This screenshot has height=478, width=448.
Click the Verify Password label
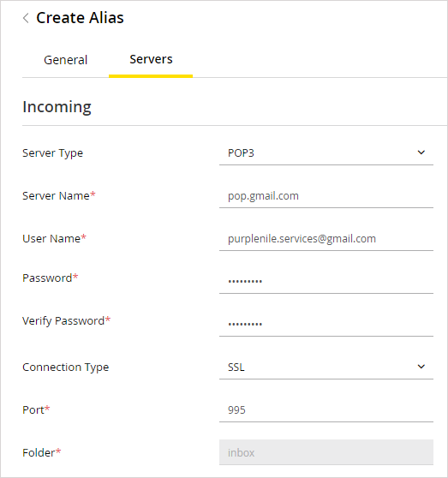pyautogui.click(x=67, y=321)
